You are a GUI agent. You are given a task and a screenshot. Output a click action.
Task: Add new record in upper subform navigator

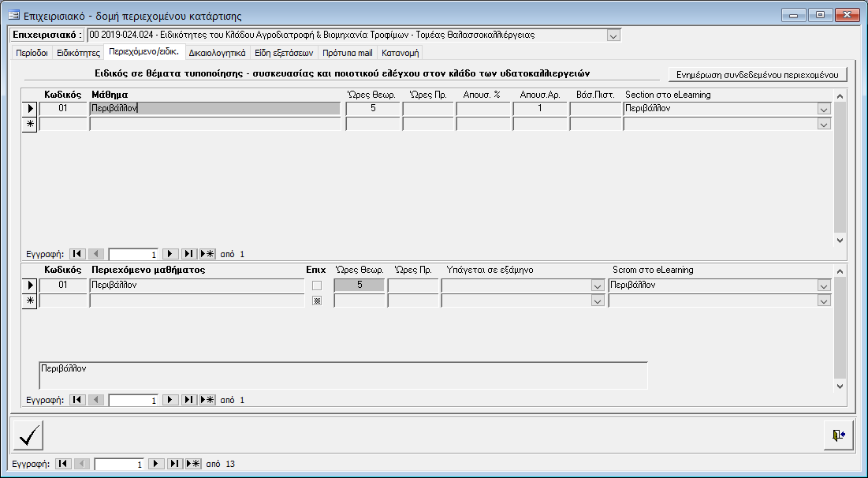point(207,254)
